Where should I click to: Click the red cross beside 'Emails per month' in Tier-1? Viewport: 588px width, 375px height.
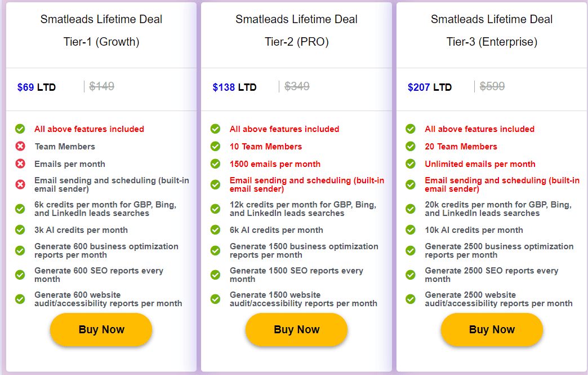tap(20, 164)
